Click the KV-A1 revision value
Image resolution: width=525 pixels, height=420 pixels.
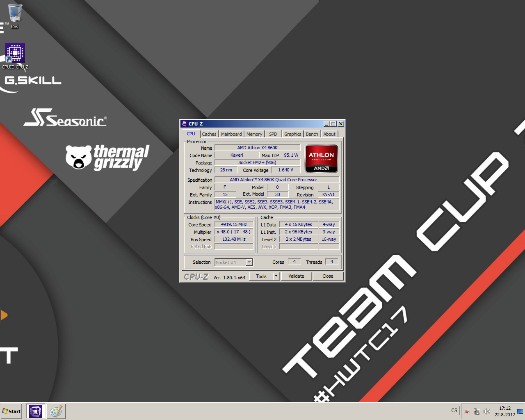(x=329, y=194)
